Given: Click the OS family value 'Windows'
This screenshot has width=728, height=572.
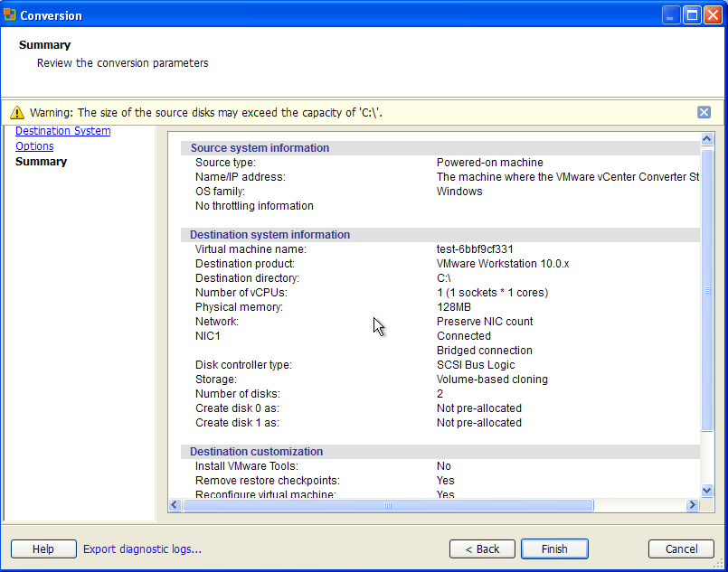Looking at the screenshot, I should [x=459, y=192].
